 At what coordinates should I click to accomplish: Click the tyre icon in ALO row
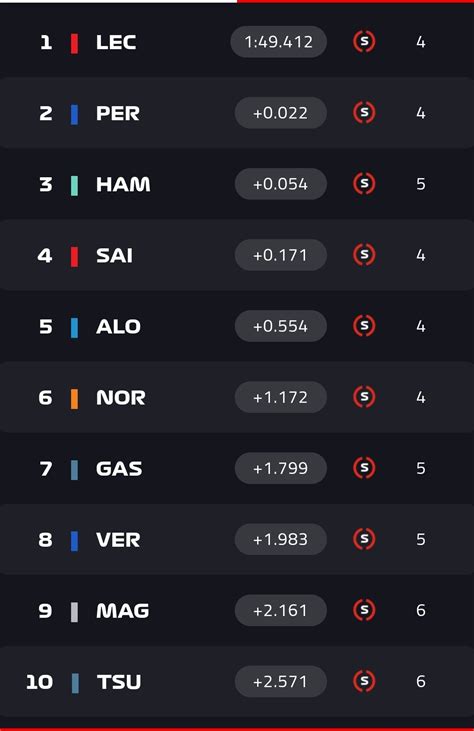click(x=364, y=325)
